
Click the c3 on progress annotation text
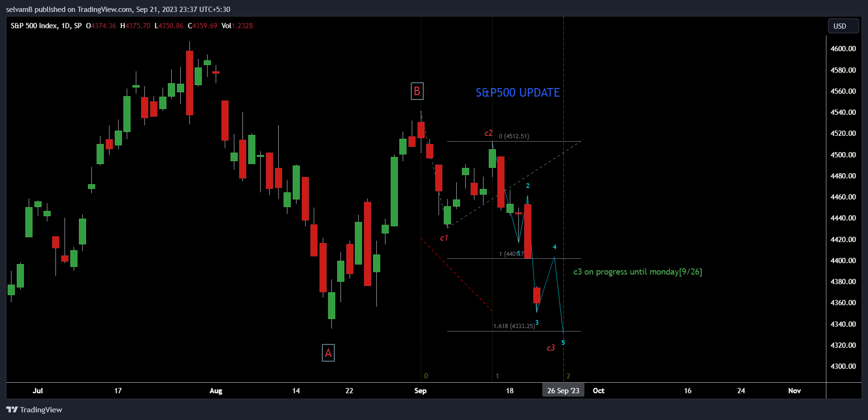637,272
